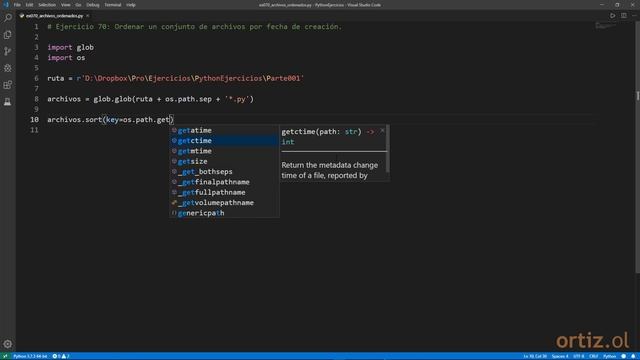This screenshot has height=360, width=640.
Task: Change end-of-line sequence CRLF
Action: [593, 356]
